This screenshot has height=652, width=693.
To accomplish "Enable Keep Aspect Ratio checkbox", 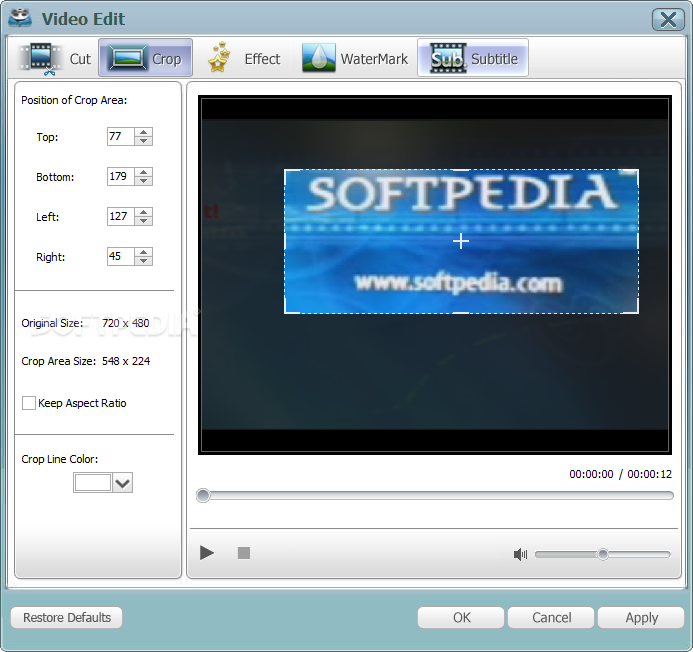I will pos(29,403).
